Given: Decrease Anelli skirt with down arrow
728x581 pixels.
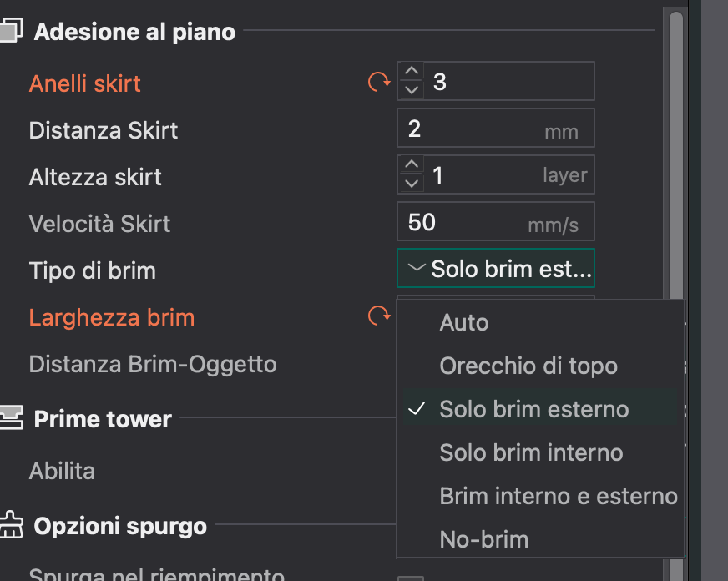Looking at the screenshot, I should click(411, 89).
